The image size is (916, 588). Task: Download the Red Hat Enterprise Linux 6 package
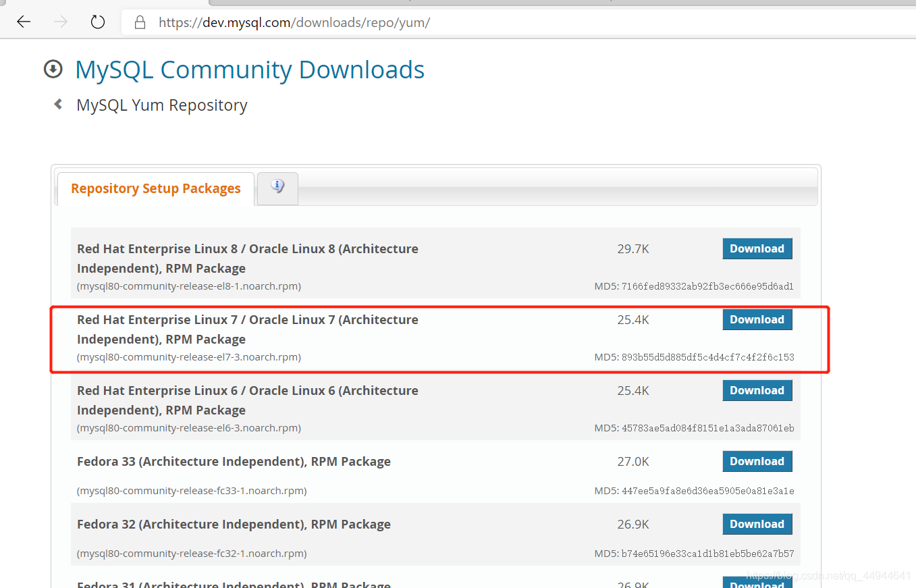[757, 390]
